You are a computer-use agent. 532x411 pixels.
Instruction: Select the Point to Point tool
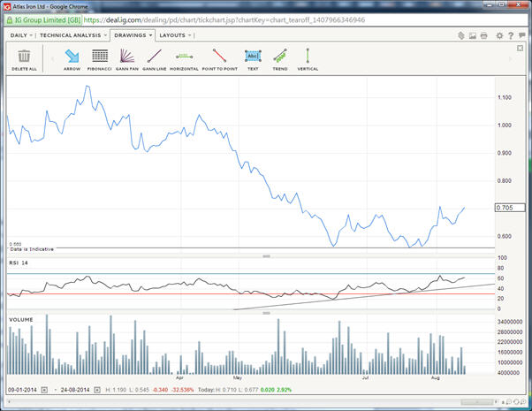219,57
